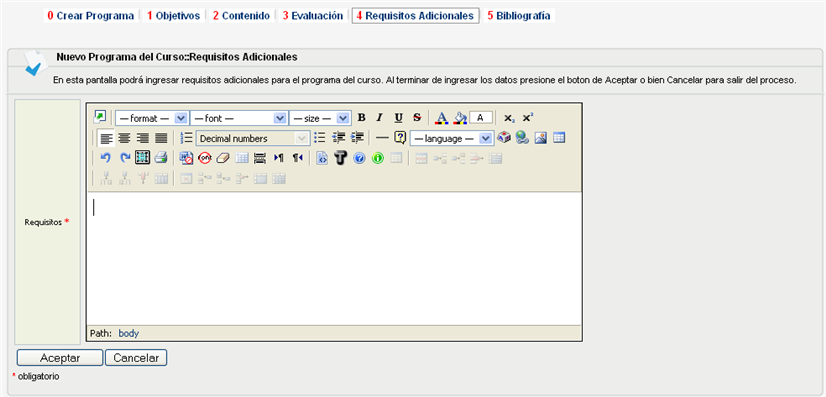Image resolution: width=826 pixels, height=397 pixels.
Task: Click the Cancelar button
Action: pyautogui.click(x=136, y=358)
